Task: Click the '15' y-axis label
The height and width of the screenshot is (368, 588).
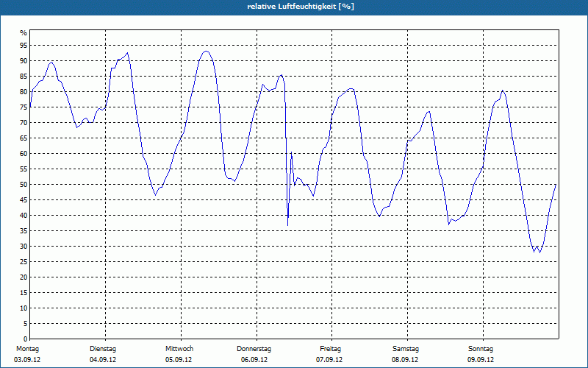Action: [x=24, y=292]
